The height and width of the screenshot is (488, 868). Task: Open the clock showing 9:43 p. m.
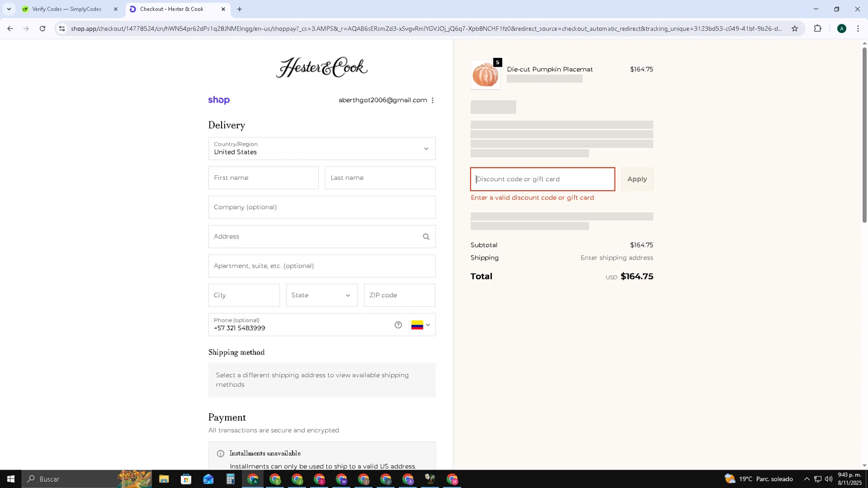click(x=849, y=479)
